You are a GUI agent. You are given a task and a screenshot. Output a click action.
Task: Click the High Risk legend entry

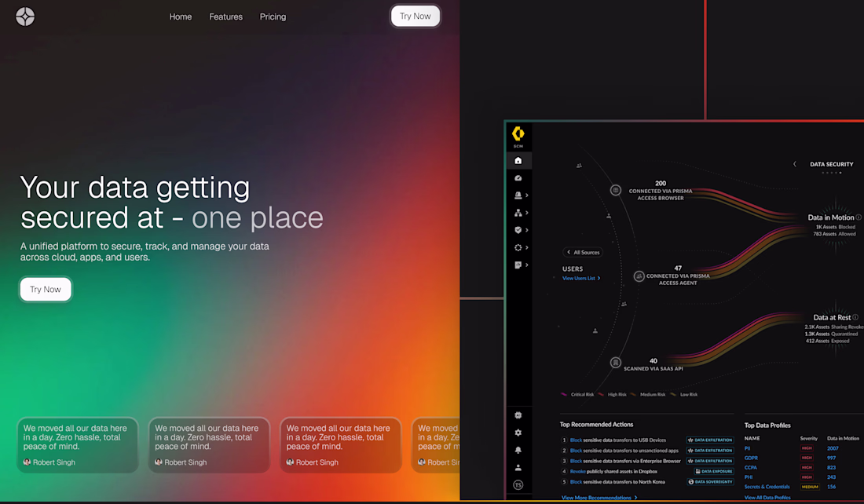[613, 394]
